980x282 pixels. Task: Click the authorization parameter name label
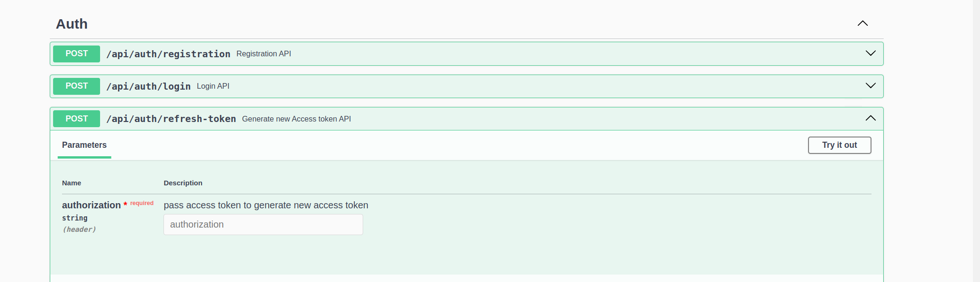tap(92, 205)
